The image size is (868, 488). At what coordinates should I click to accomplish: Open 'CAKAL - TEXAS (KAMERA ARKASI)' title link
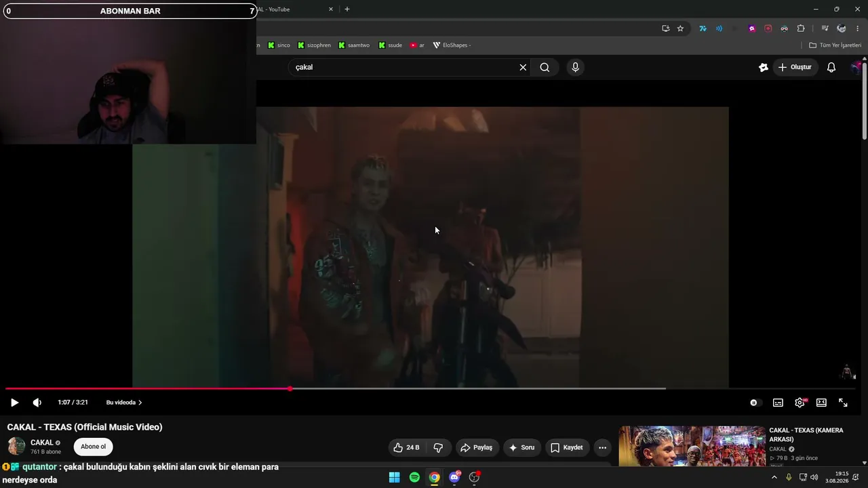coord(806,434)
